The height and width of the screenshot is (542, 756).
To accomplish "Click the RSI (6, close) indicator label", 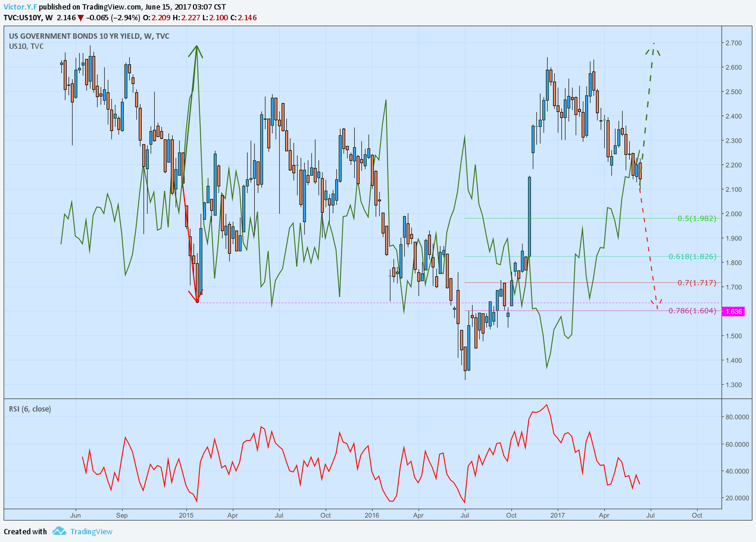I will (x=29, y=409).
